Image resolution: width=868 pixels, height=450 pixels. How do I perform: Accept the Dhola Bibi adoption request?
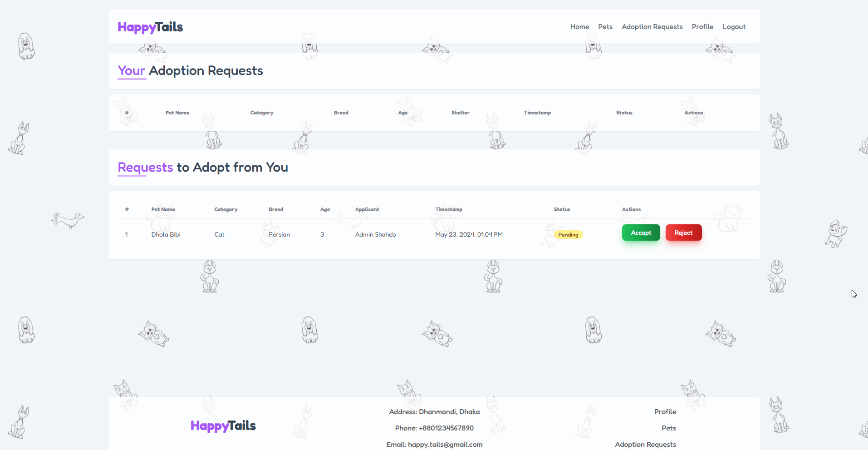pyautogui.click(x=641, y=233)
